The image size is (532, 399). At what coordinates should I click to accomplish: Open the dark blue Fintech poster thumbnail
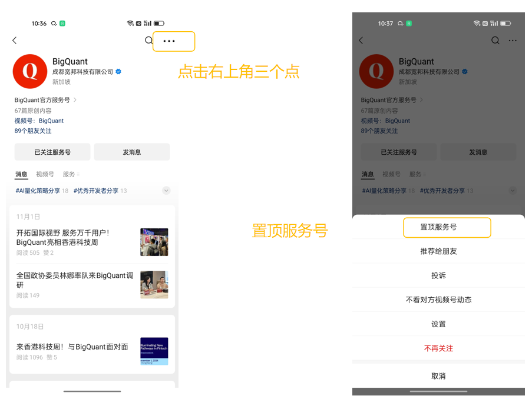[154, 351]
